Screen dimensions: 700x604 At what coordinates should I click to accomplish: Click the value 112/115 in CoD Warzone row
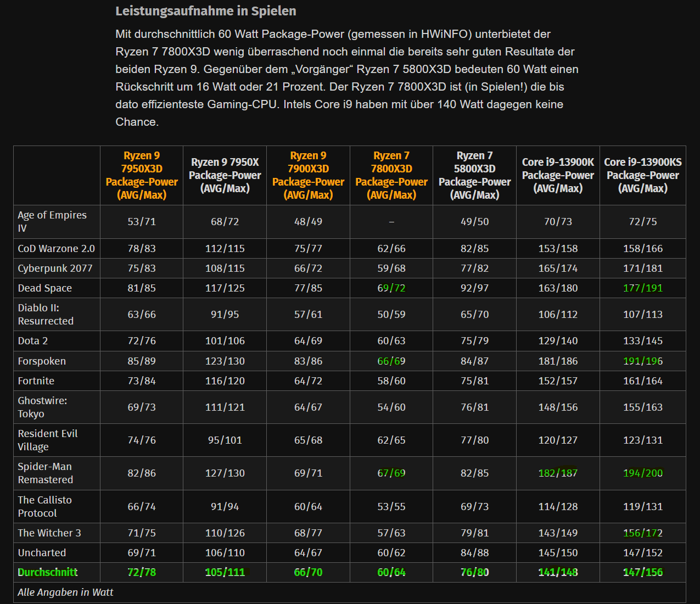point(225,248)
